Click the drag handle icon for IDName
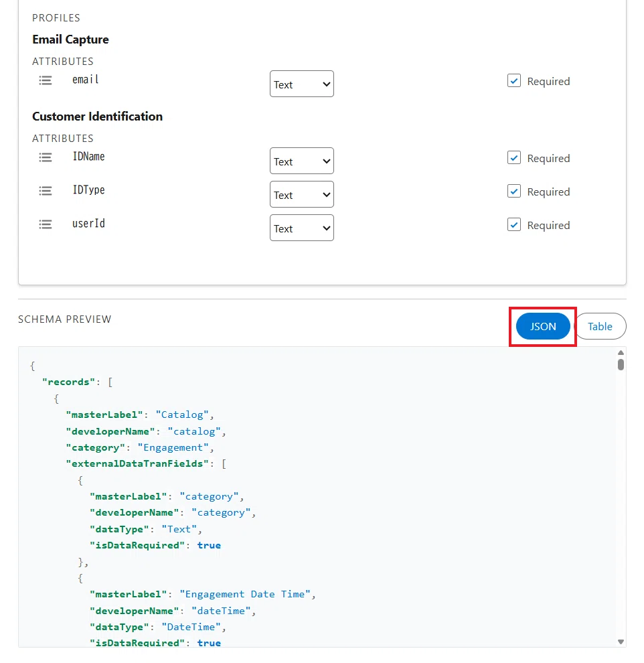The width and height of the screenshot is (644, 663). 46,157
